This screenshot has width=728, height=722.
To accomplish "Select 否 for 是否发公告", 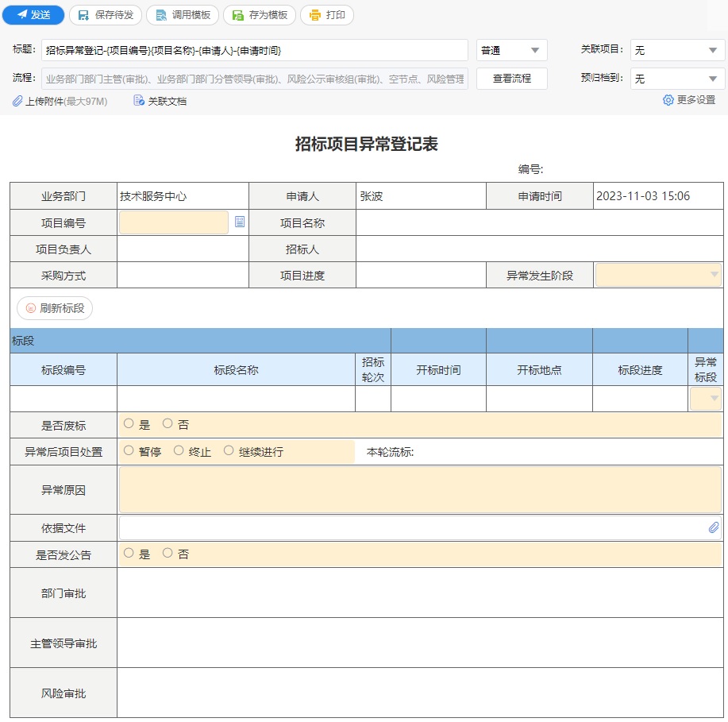I will click(168, 553).
